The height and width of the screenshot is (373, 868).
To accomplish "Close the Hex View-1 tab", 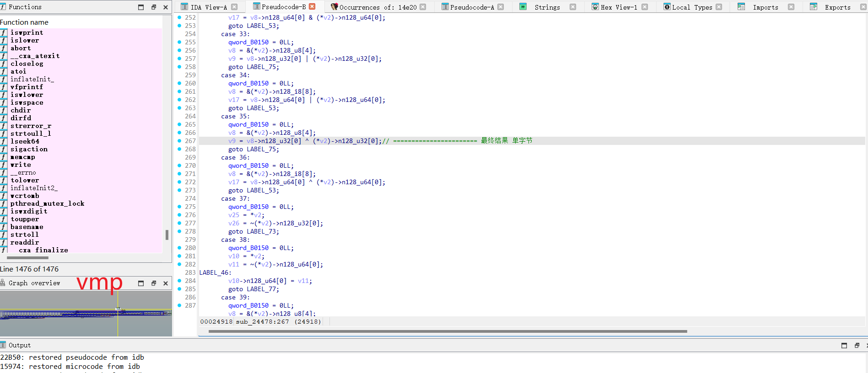I will [x=645, y=7].
